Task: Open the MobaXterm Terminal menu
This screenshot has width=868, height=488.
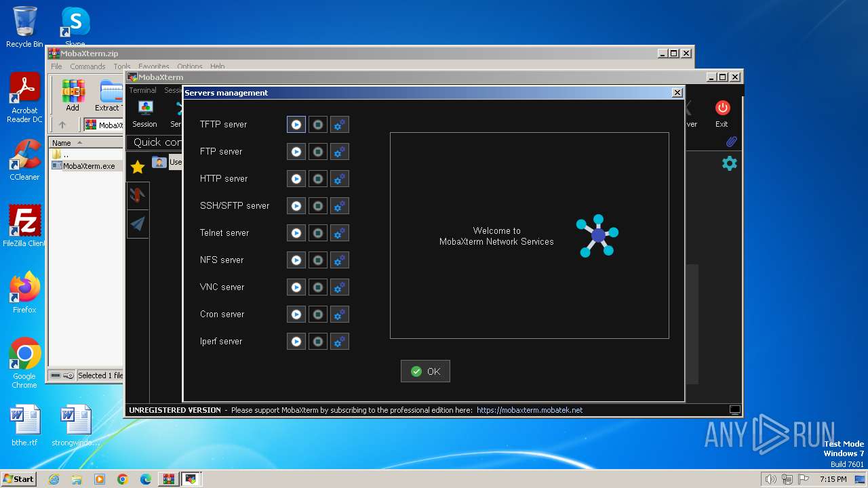Action: click(142, 90)
